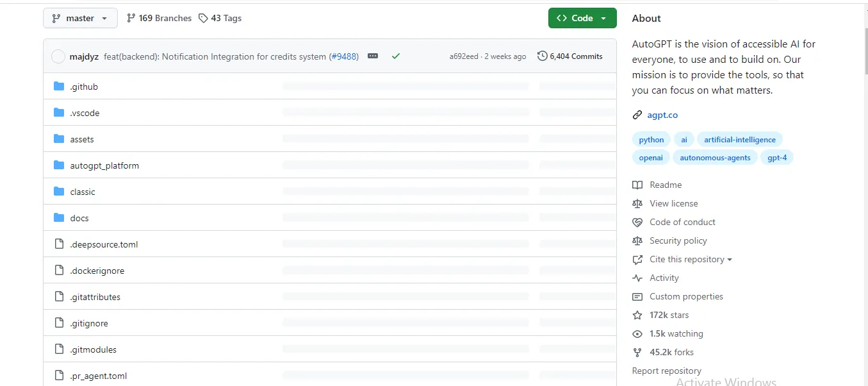Select the gpt-4 topic tag
This screenshot has height=386, width=868.
pos(777,158)
